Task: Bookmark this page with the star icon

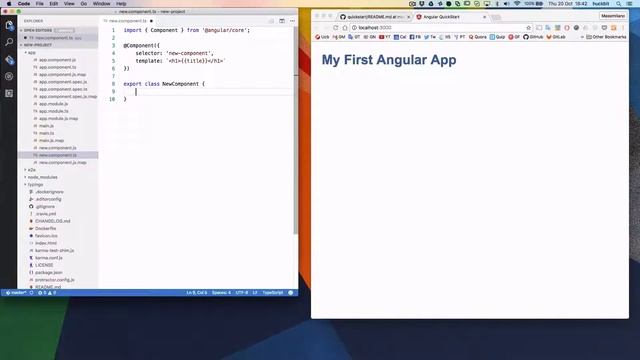Action: 529,28
